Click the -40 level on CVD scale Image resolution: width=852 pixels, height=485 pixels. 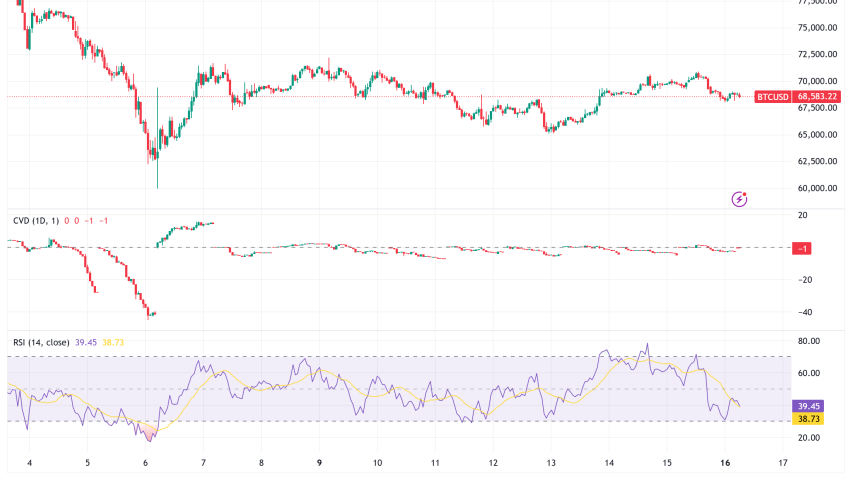pyautogui.click(x=803, y=312)
